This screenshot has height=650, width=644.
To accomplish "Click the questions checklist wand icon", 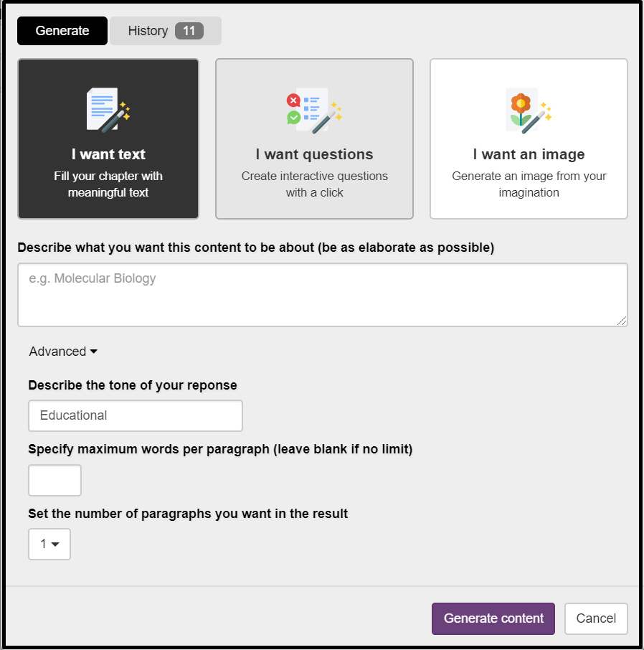I will (314, 110).
